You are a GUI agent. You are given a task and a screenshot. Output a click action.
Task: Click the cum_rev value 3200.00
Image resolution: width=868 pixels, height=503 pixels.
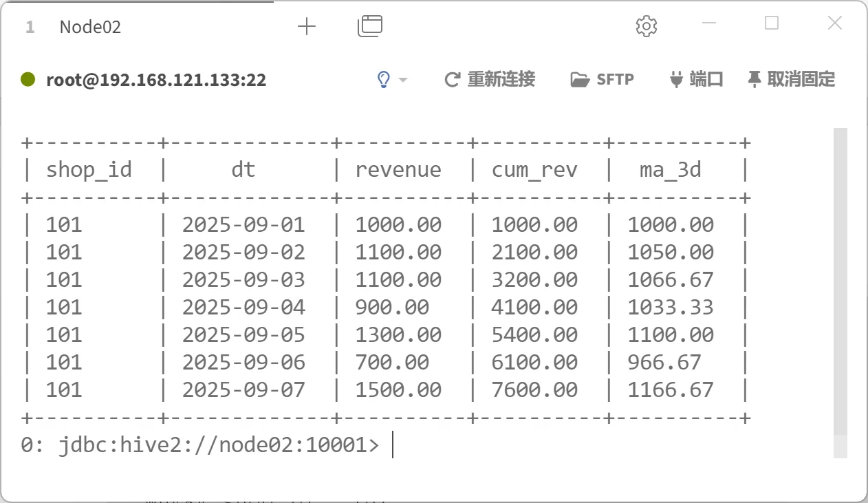coord(534,279)
